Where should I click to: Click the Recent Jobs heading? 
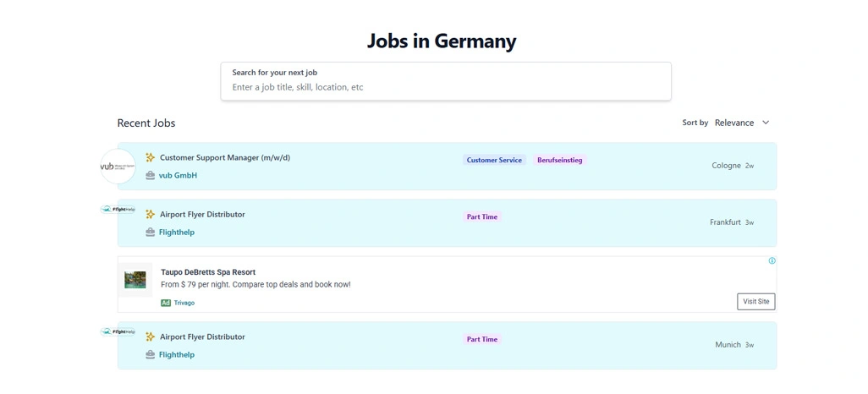pyautogui.click(x=146, y=123)
